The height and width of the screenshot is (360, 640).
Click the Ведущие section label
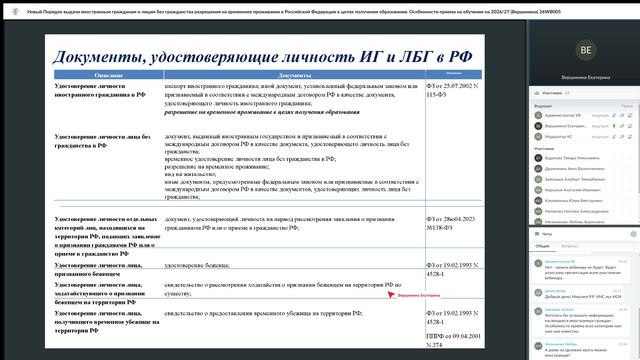[543, 106]
